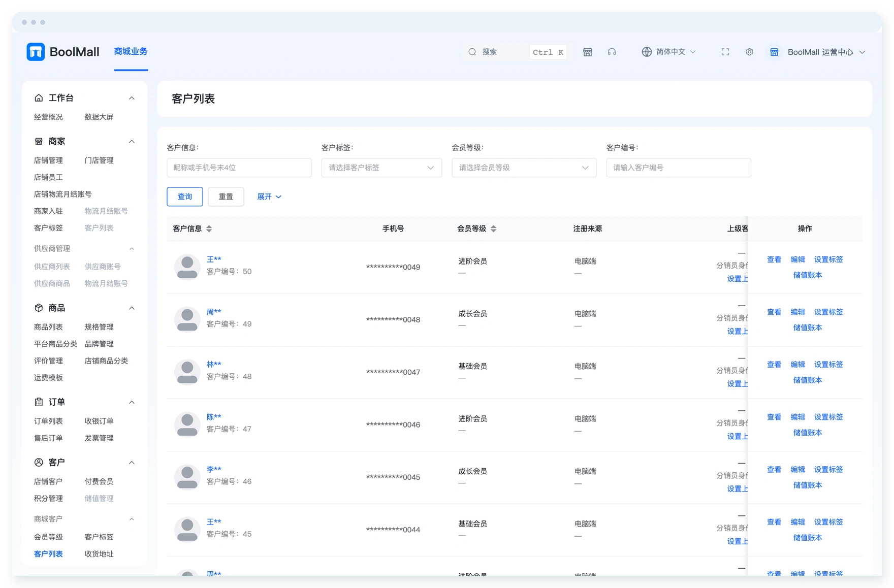This screenshot has width=894, height=588.
Task: Toggle fullscreen mode icon
Action: [x=725, y=52]
